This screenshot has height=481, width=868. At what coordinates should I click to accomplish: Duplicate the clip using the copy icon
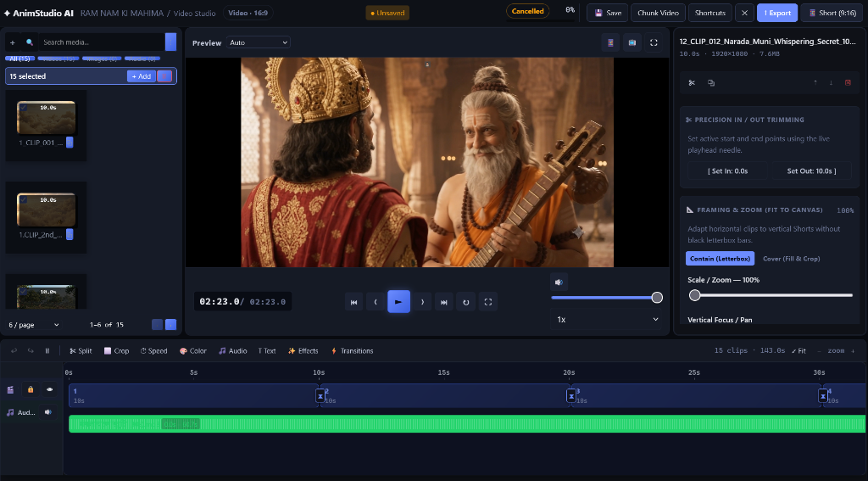click(x=711, y=82)
